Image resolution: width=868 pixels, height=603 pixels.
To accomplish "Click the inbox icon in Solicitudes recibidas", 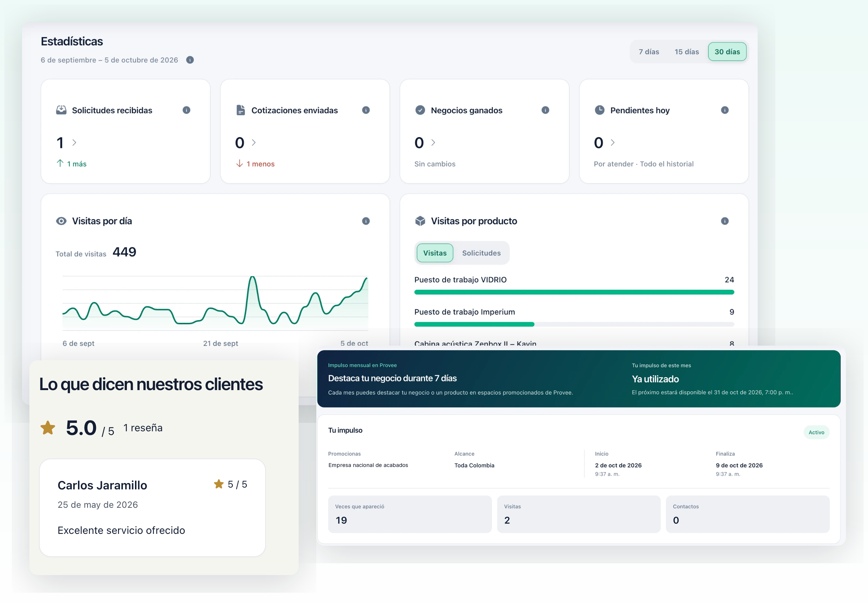I will click(61, 110).
